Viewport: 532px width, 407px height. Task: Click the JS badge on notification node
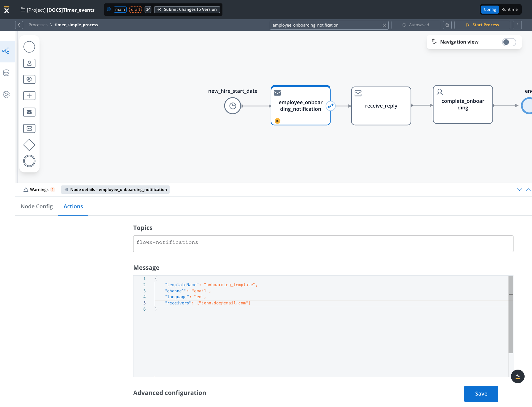277,121
